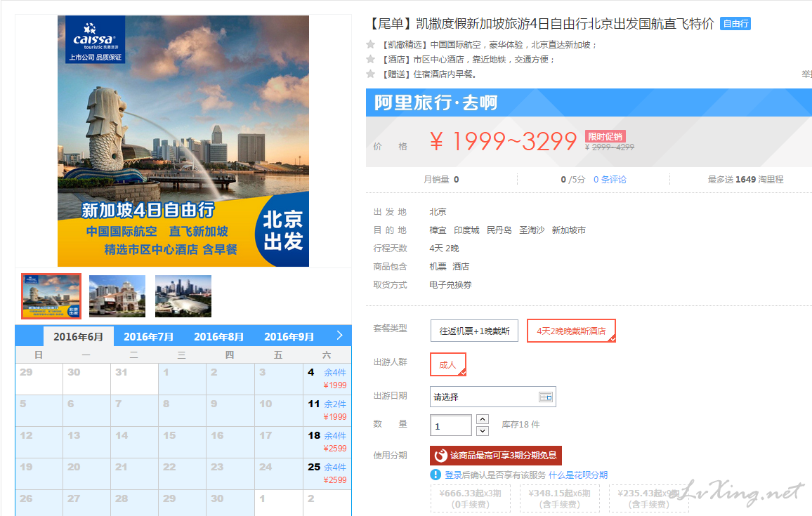Screen dimensions: 812x516
Task: Choose the ¥348.15起x6期 installment plan
Action: 559,498
